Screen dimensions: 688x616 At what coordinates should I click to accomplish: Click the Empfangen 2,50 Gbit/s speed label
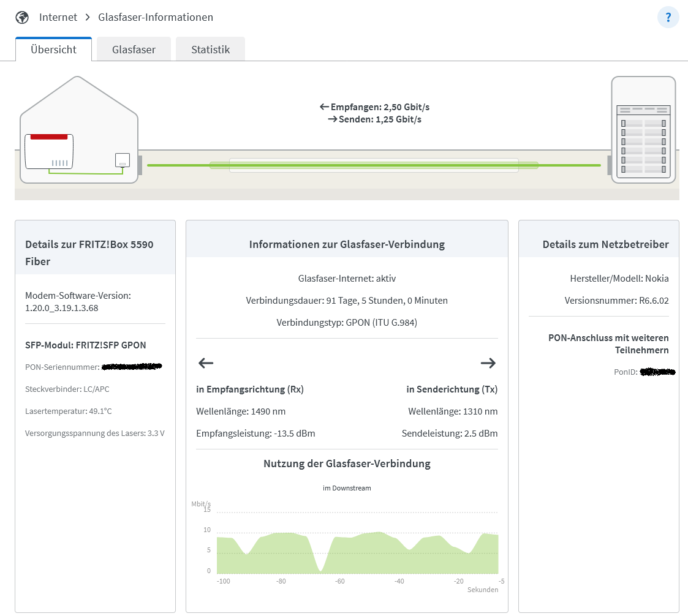(374, 107)
